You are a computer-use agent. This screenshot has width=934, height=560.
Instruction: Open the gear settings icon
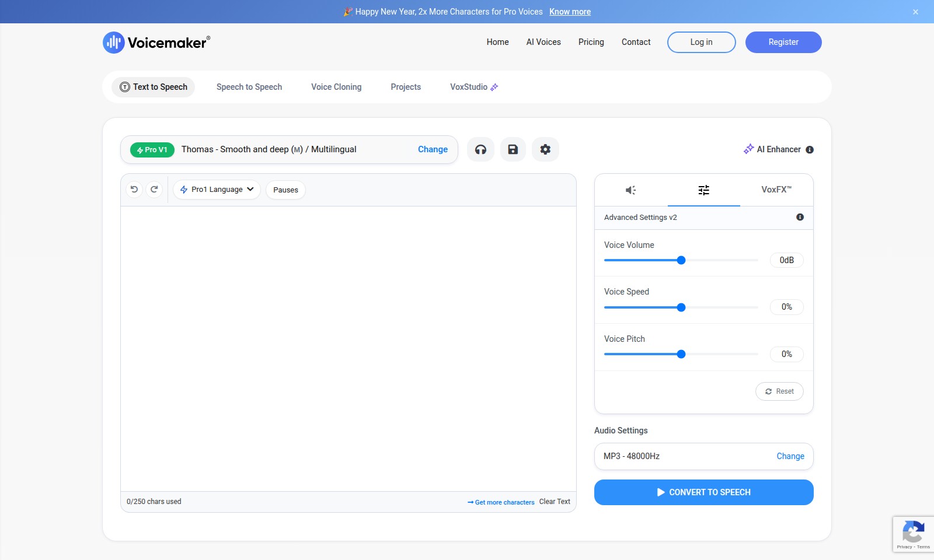tap(545, 149)
